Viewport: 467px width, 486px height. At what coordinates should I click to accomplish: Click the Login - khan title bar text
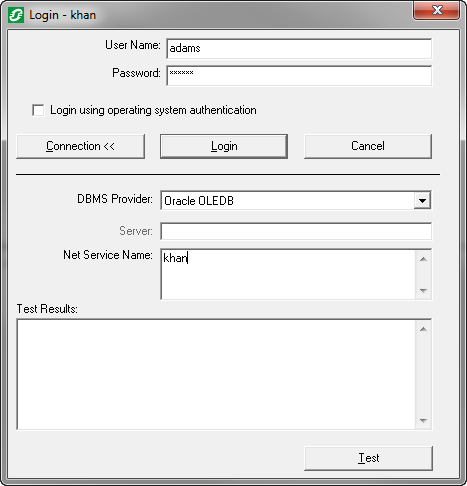click(x=62, y=15)
